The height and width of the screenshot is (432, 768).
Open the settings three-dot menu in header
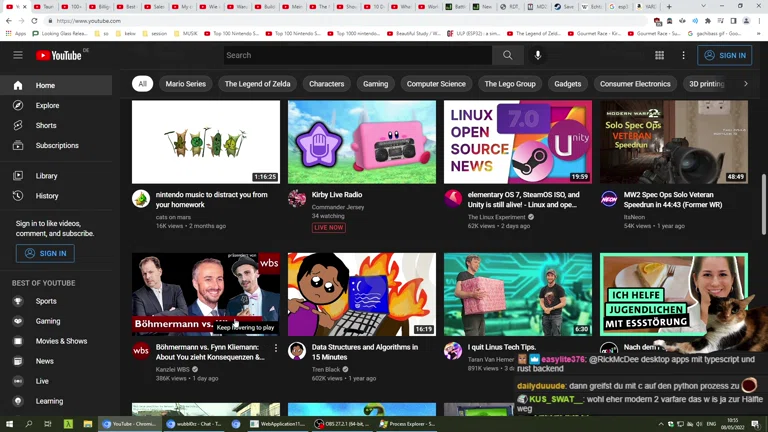(682, 55)
